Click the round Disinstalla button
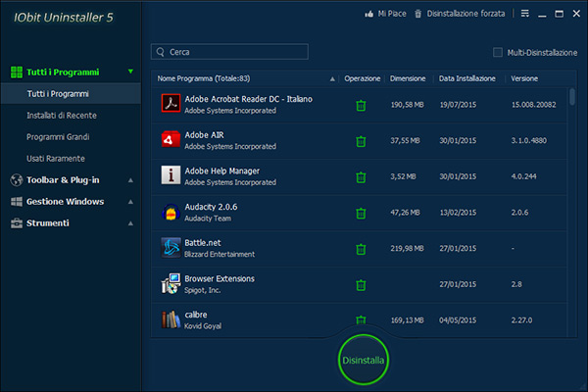The image size is (588, 392). (x=364, y=360)
